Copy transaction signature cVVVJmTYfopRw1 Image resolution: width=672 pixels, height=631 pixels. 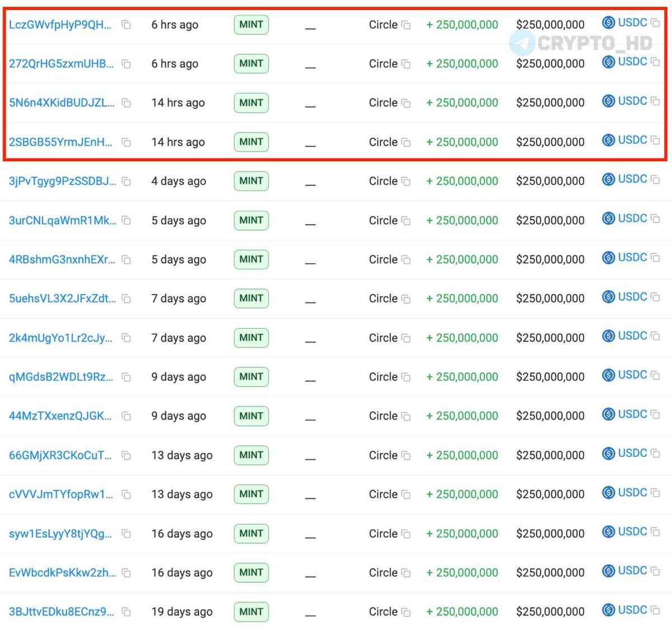coord(126,494)
